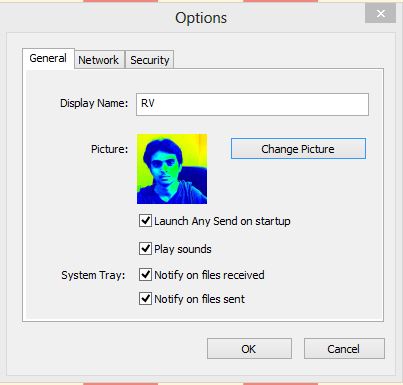Click the Display Name input field

click(x=252, y=104)
